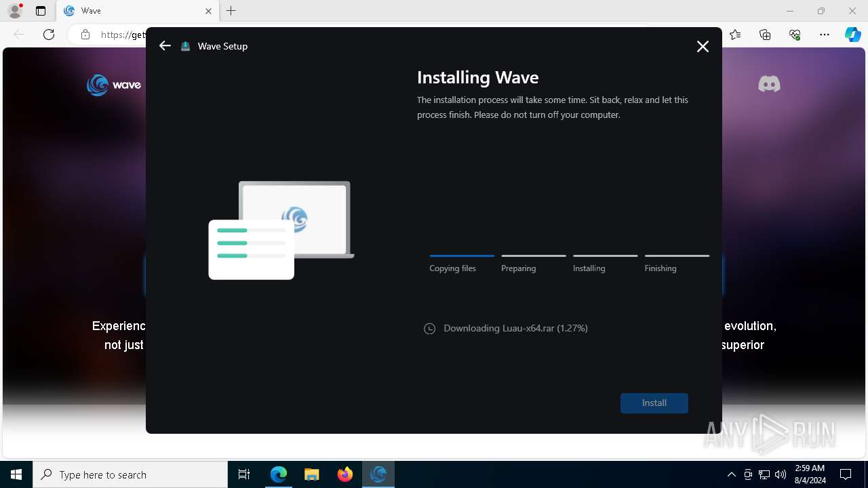This screenshot has width=868, height=488.
Task: Click the clock icon beside download status
Action: point(429,329)
